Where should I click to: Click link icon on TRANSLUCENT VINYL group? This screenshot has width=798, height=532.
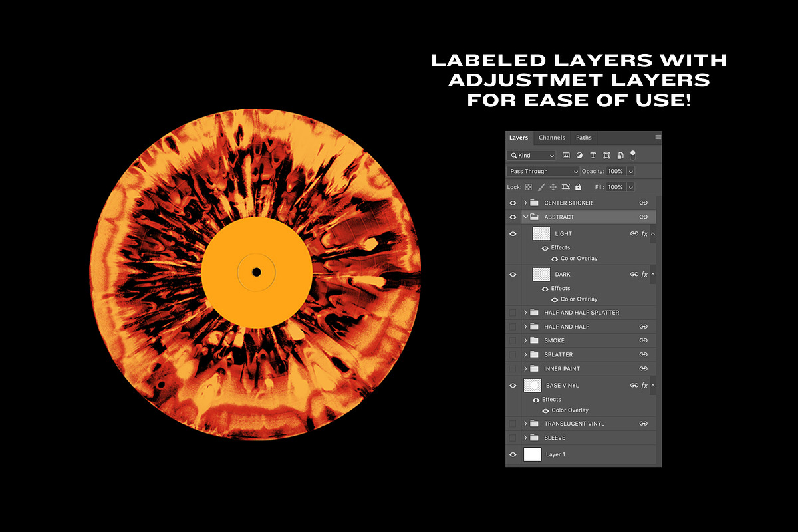click(643, 424)
